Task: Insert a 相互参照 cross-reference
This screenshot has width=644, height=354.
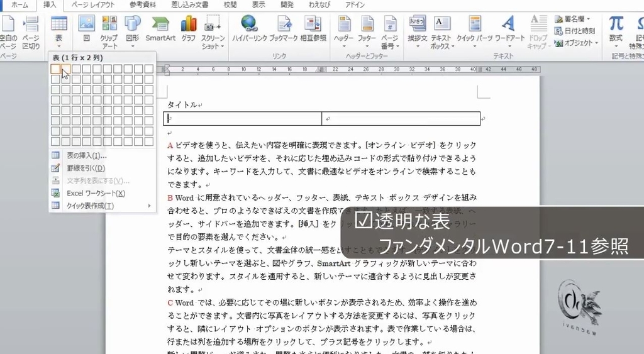Action: tap(313, 29)
